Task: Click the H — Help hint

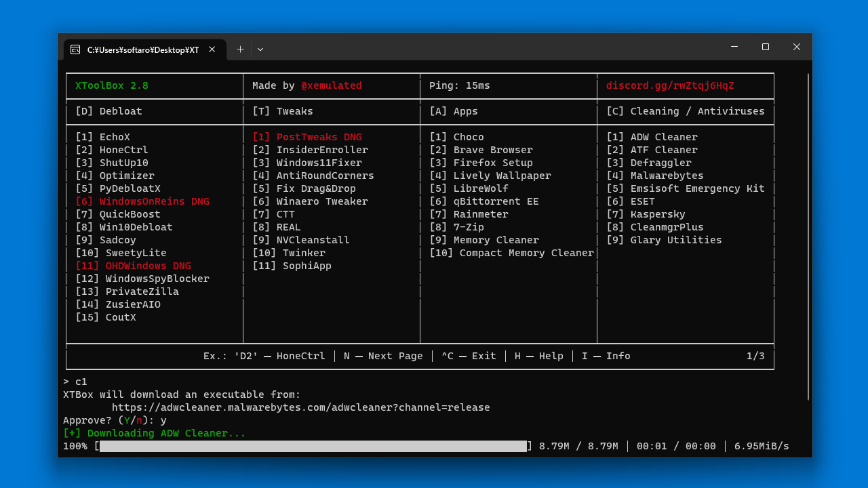Action: pyautogui.click(x=539, y=356)
